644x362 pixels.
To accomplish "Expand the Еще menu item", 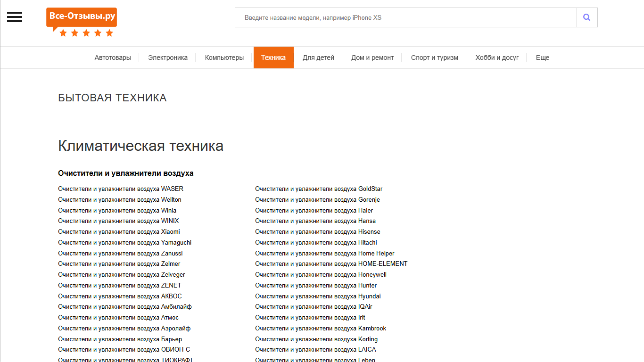I will point(543,58).
